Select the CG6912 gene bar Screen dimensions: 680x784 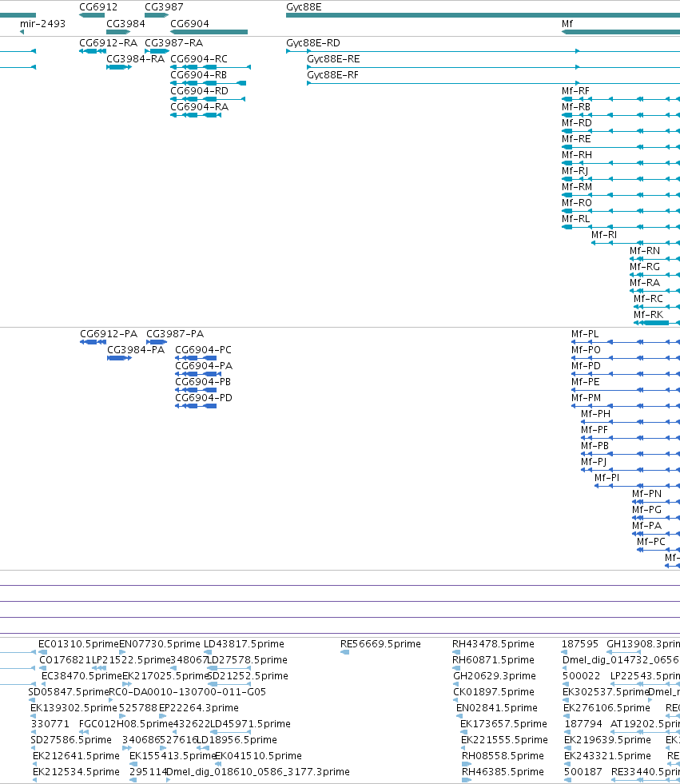pos(92,15)
